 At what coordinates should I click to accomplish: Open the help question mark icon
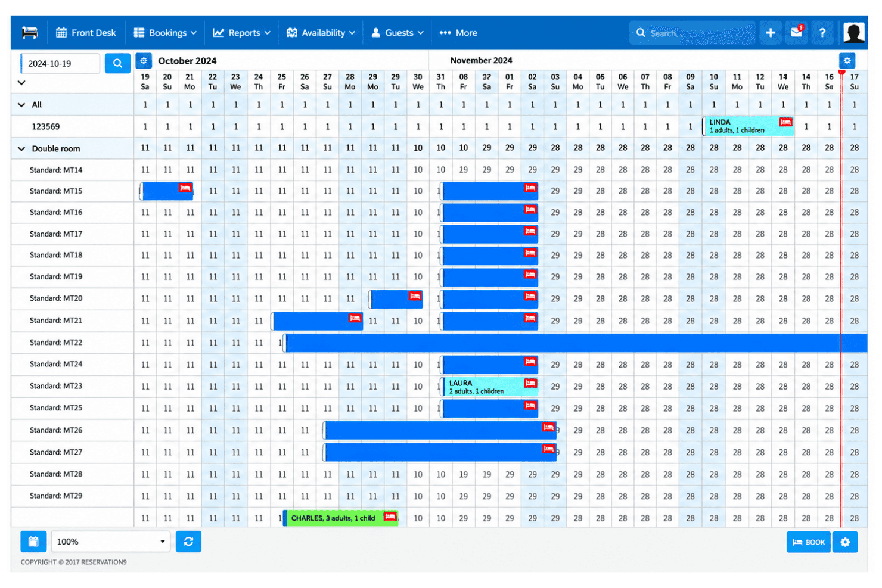tap(822, 33)
